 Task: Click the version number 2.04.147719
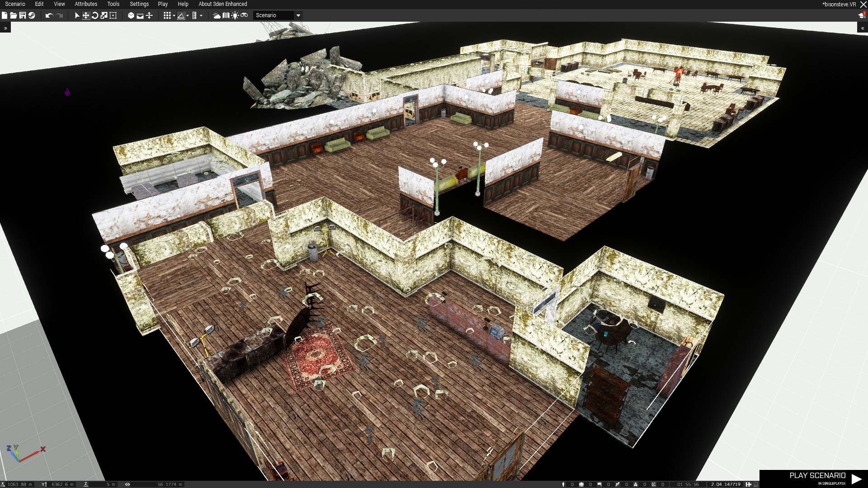point(726,484)
